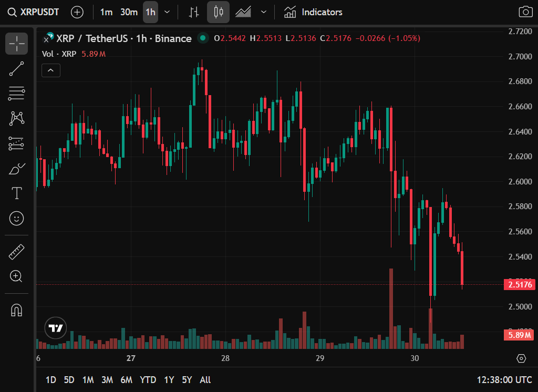Screen dimensions: 538x392
Task: Toggle the magnet snap mode
Action: pyautogui.click(x=16, y=310)
